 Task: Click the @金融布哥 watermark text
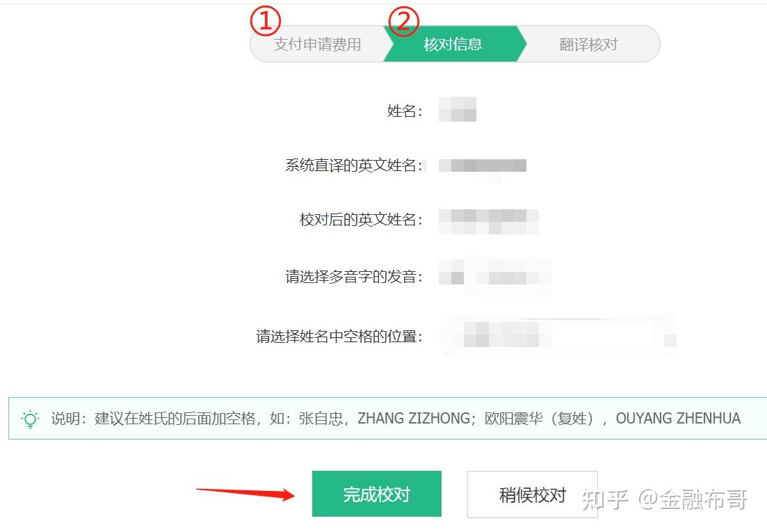click(x=693, y=499)
